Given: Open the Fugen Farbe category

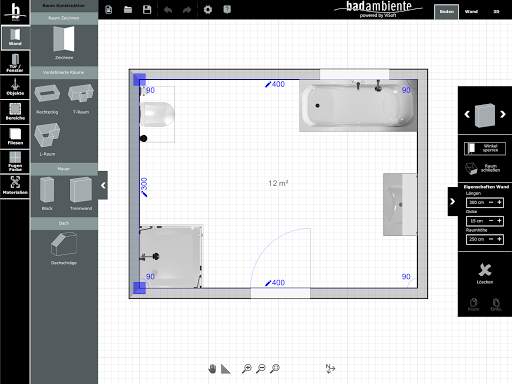Looking at the screenshot, I should (15, 161).
